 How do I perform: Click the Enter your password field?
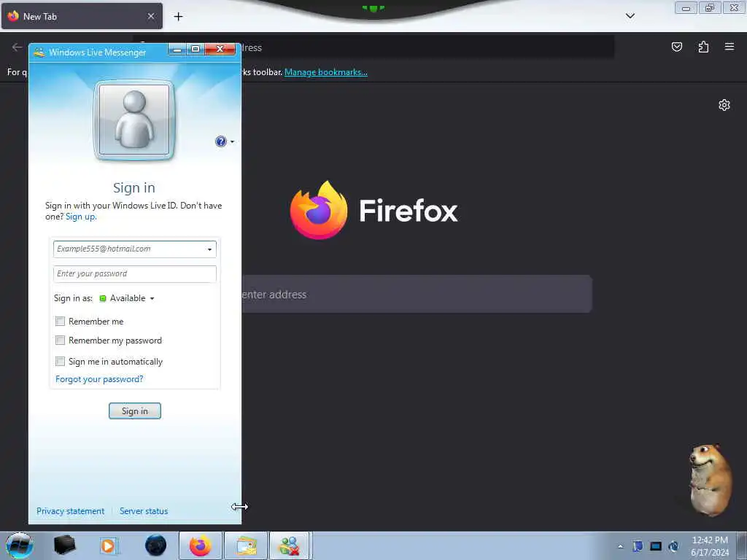pyautogui.click(x=135, y=274)
